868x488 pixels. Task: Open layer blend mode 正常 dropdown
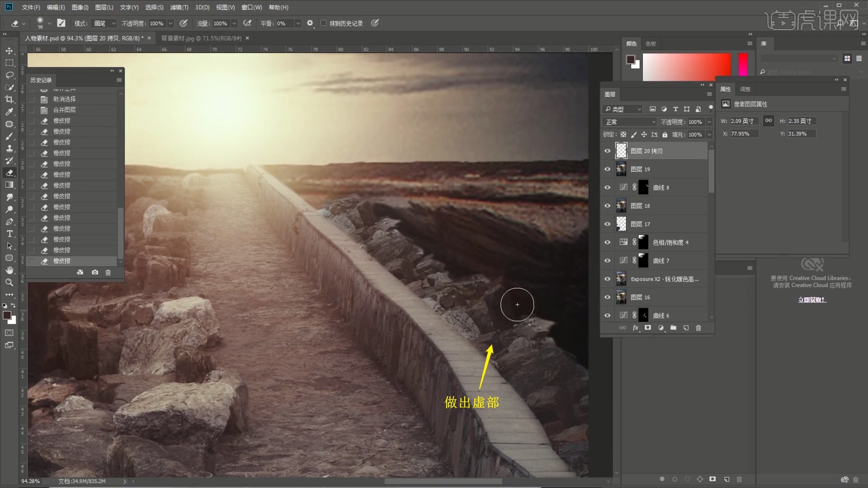629,122
